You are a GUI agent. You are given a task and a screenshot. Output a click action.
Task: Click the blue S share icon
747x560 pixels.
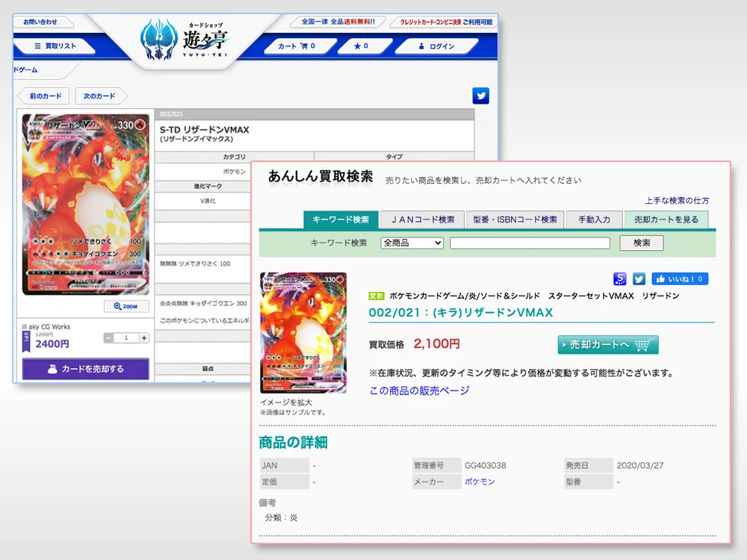coord(619,279)
